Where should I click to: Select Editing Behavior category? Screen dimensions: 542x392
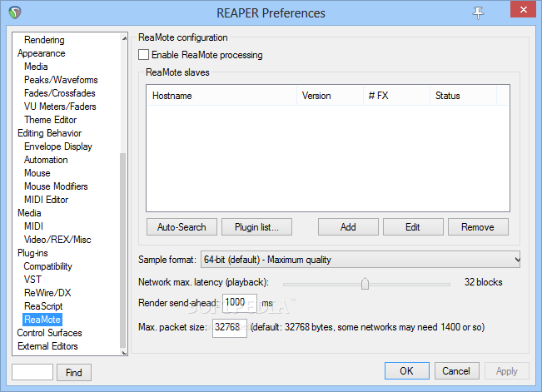(49, 133)
